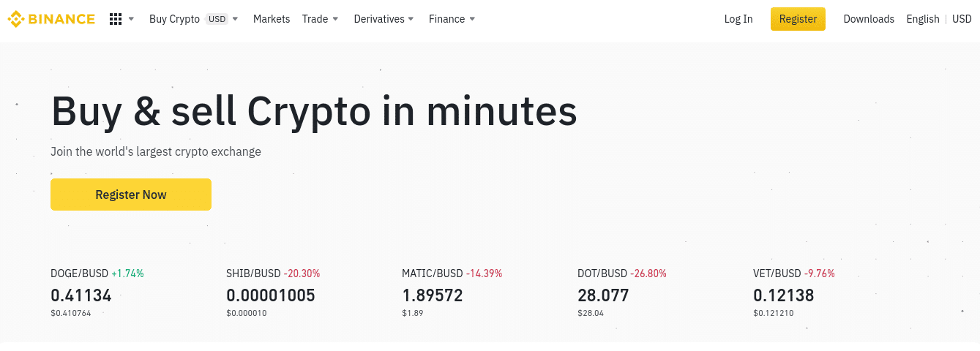Open the Downloads menu
980x351 pixels.
coord(869,19)
